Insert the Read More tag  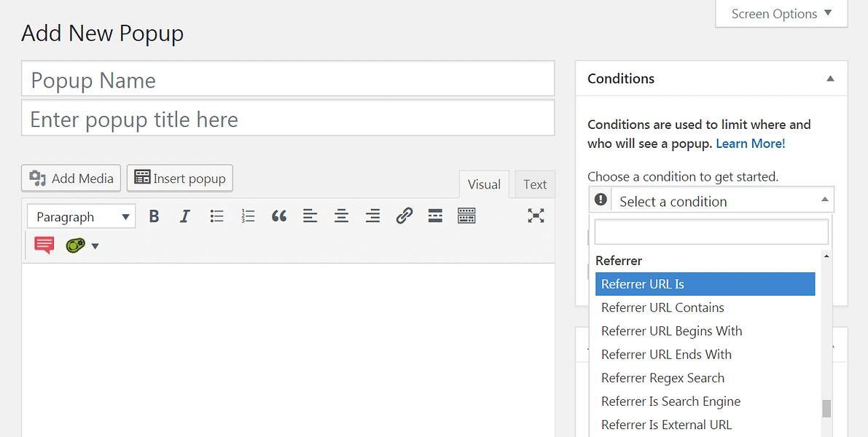click(x=435, y=216)
